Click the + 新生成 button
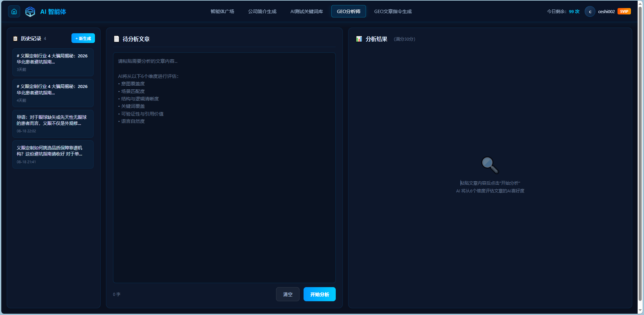 point(83,38)
